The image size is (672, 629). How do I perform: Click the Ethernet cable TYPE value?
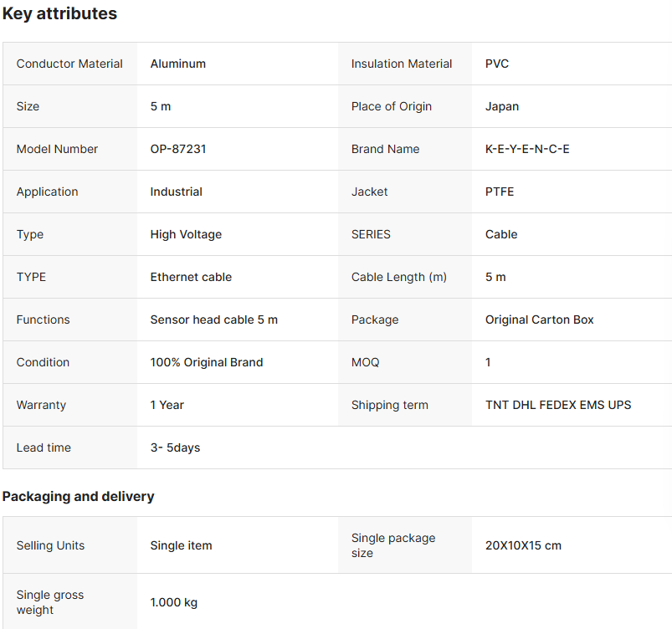[191, 277]
